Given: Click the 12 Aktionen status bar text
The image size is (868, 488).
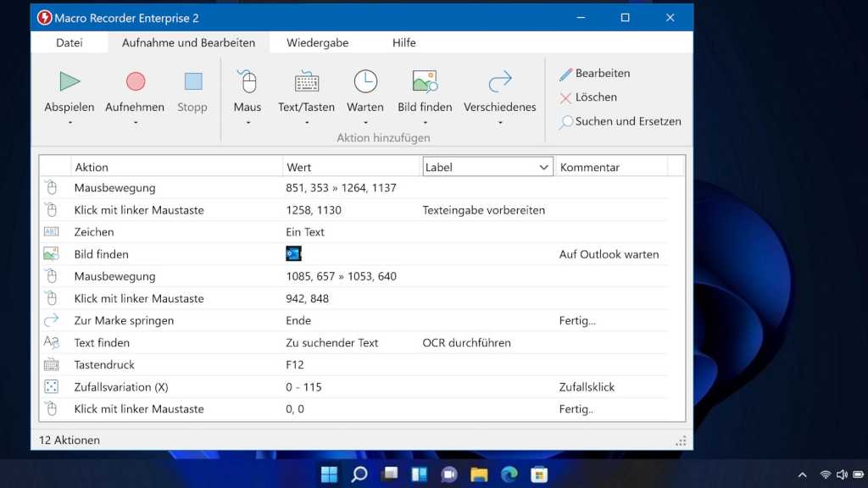Looking at the screenshot, I should (x=70, y=440).
